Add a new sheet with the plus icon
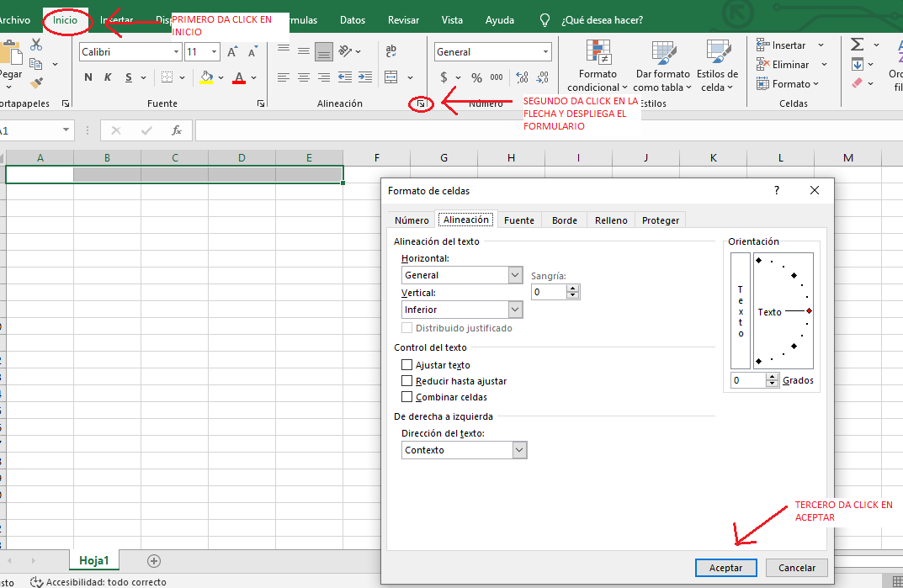The height and width of the screenshot is (588, 903). (152, 560)
